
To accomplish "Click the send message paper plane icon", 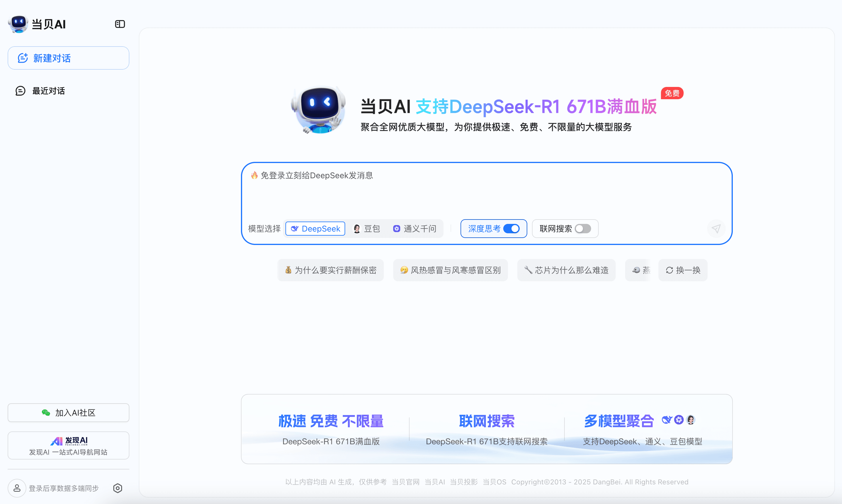I will tap(716, 229).
